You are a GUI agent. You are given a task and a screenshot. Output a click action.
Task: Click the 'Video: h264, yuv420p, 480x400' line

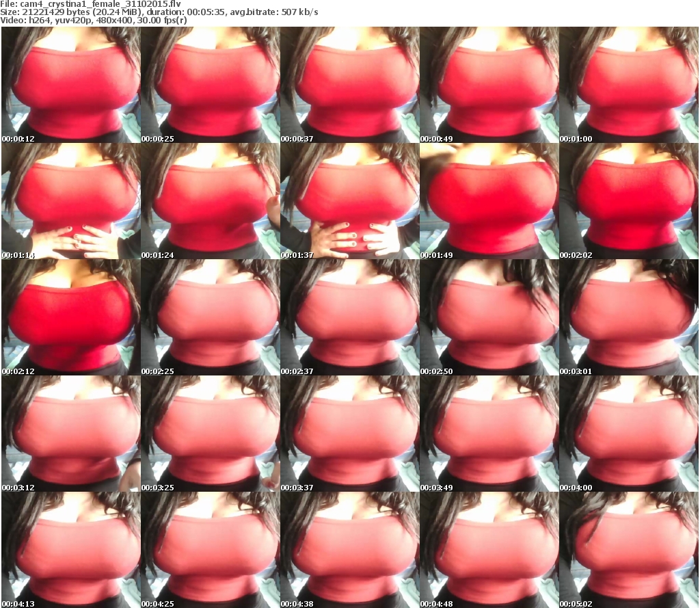tap(68, 20)
